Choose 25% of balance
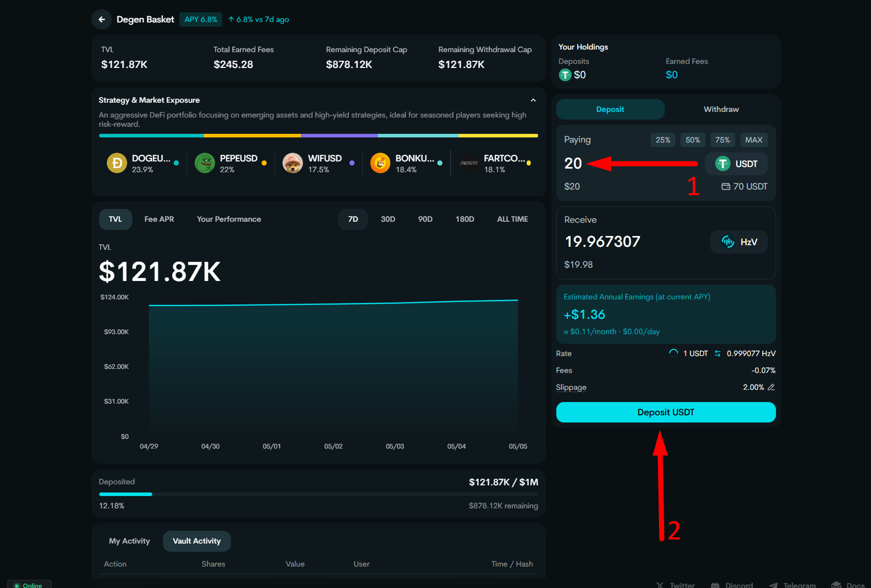The height and width of the screenshot is (588, 871). 663,140
